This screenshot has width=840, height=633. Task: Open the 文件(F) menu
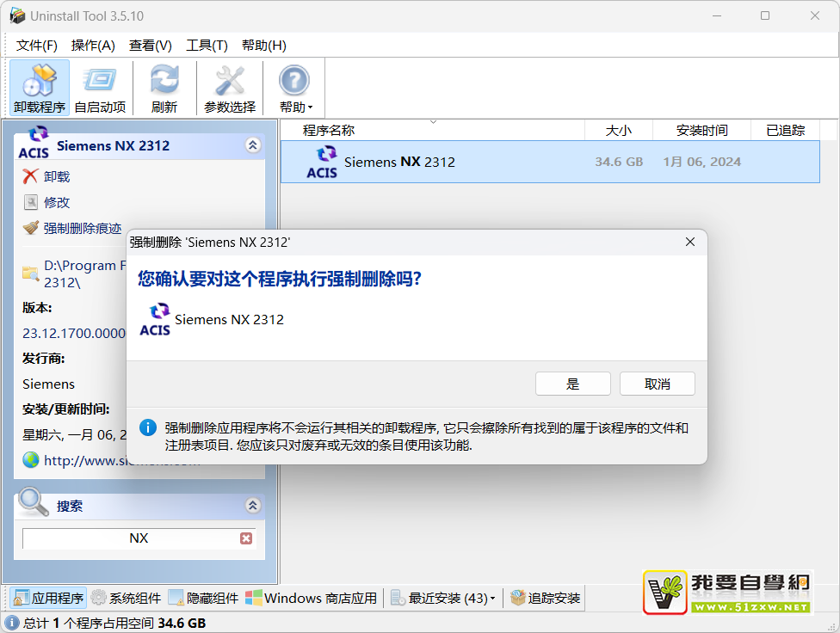click(x=36, y=46)
